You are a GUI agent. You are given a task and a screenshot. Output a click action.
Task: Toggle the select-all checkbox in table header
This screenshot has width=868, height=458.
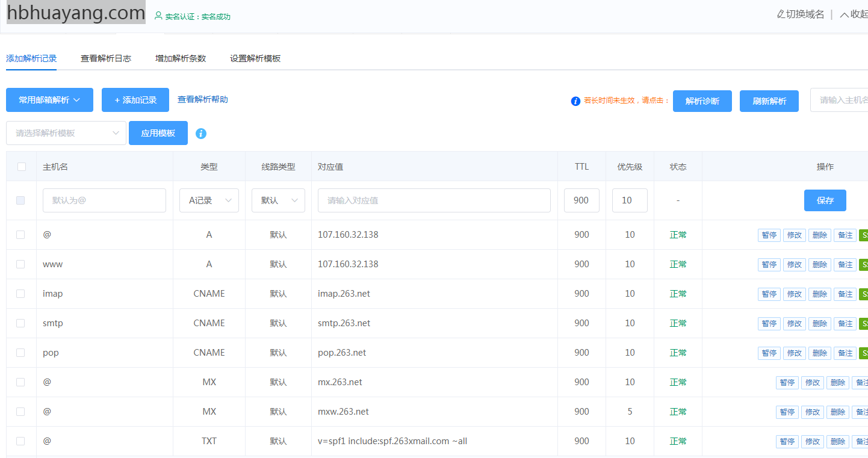[x=22, y=167]
